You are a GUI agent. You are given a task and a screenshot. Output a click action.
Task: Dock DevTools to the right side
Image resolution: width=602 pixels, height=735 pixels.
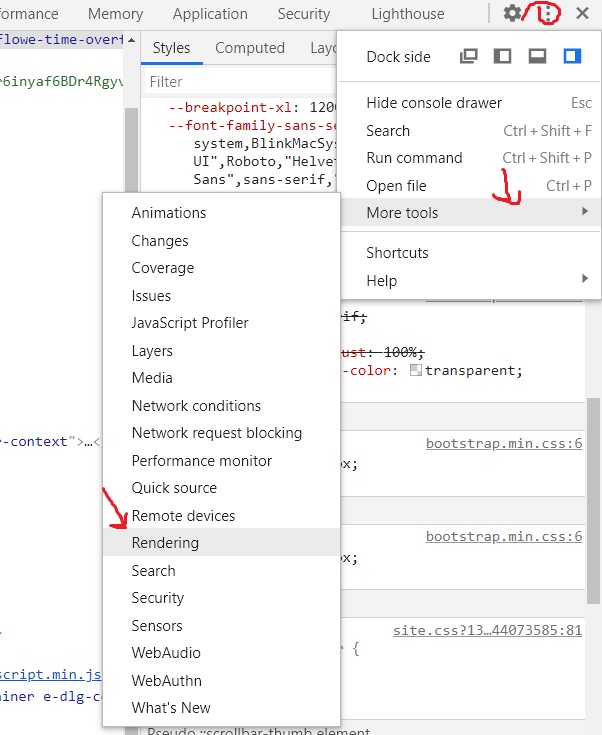click(x=572, y=57)
